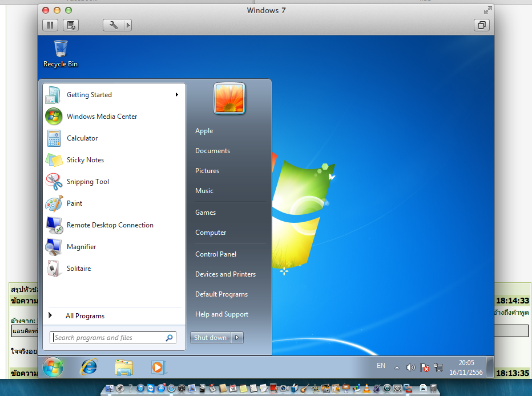This screenshot has height=396, width=532.
Task: Expand the Getting Started submenu arrow
Action: [177, 95]
